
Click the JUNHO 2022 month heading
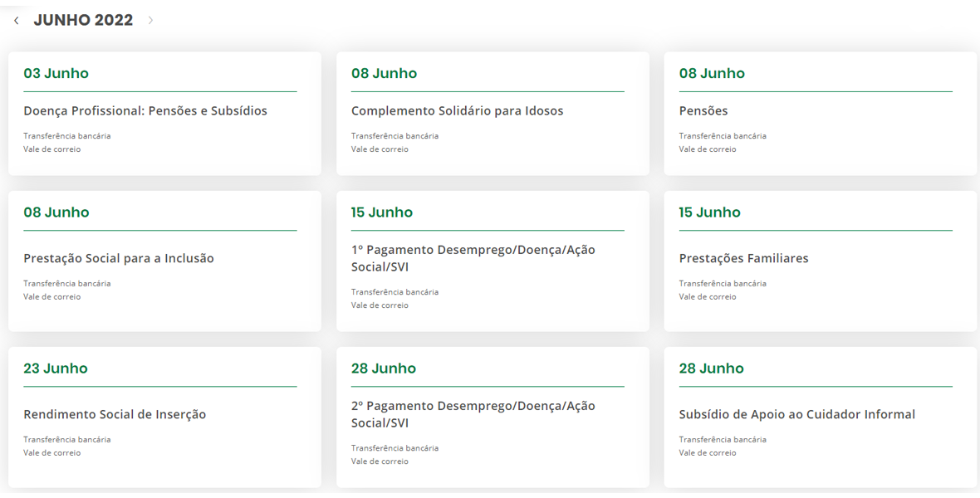pos(83,21)
